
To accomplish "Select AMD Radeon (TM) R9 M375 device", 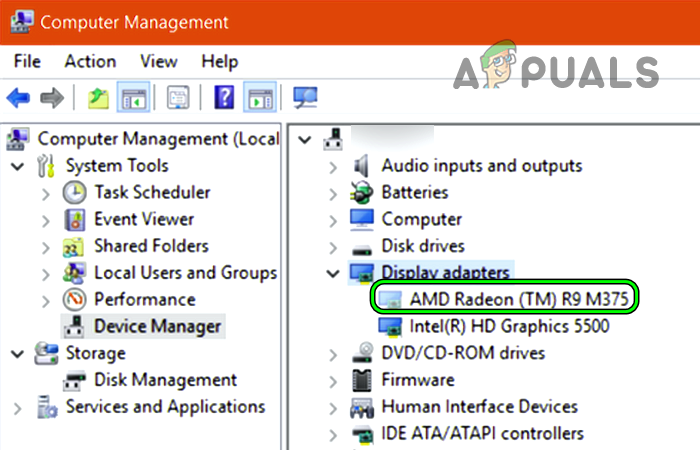I will (x=519, y=300).
